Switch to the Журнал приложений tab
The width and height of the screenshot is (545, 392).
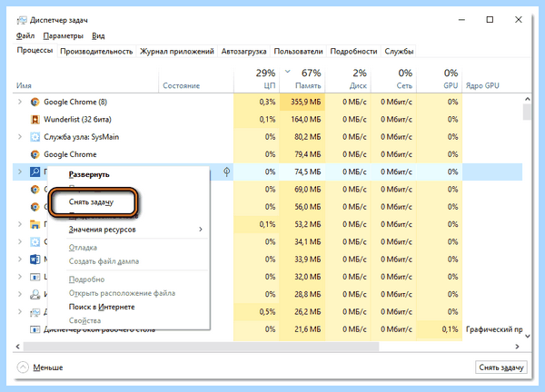[x=177, y=52]
